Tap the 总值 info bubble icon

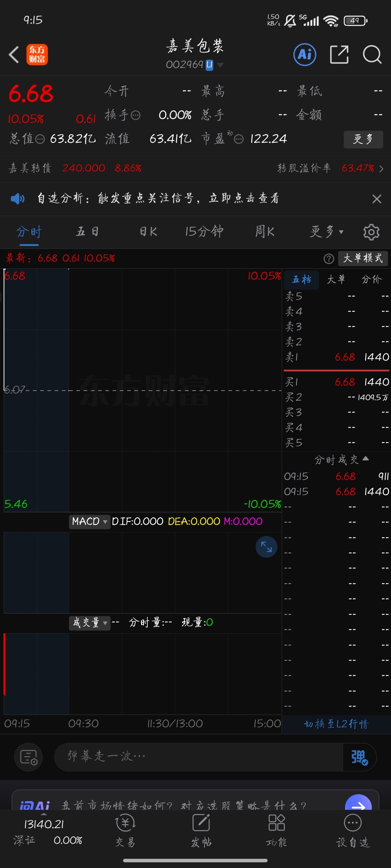click(x=40, y=139)
